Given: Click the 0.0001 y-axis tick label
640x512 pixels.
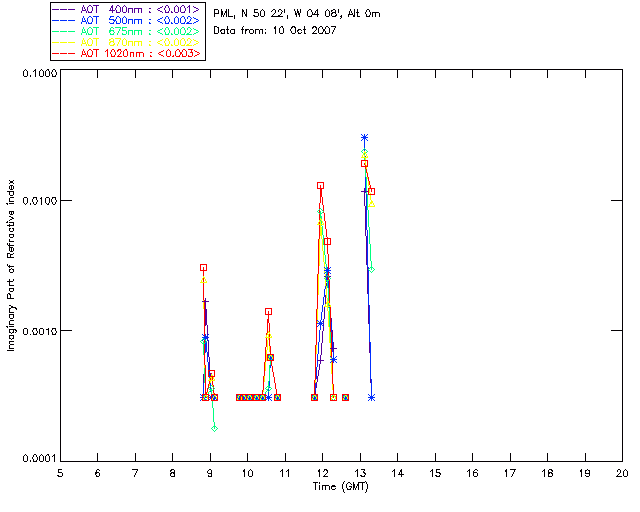Looking at the screenshot, I should pyautogui.click(x=40, y=459).
